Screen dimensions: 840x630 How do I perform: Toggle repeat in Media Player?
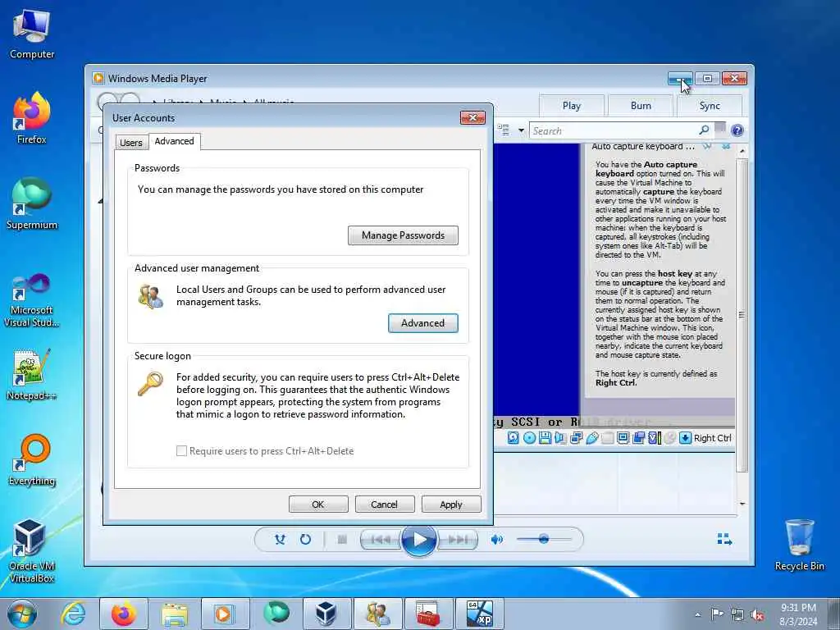pyautogui.click(x=305, y=540)
